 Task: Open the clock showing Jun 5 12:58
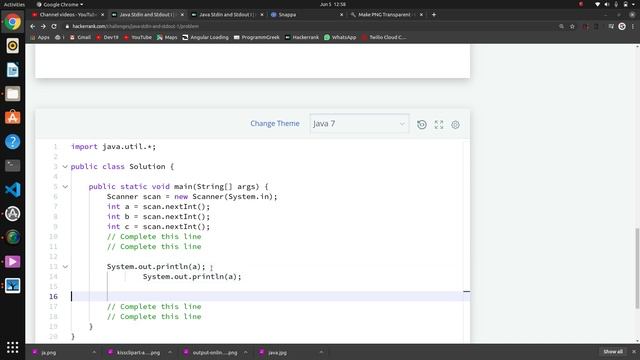333,4
